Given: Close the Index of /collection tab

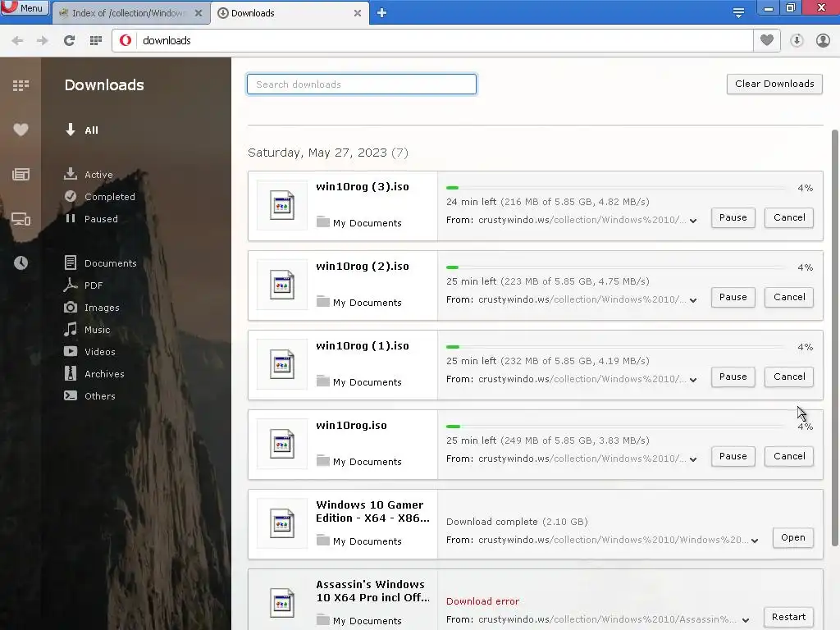Looking at the screenshot, I should point(199,13).
